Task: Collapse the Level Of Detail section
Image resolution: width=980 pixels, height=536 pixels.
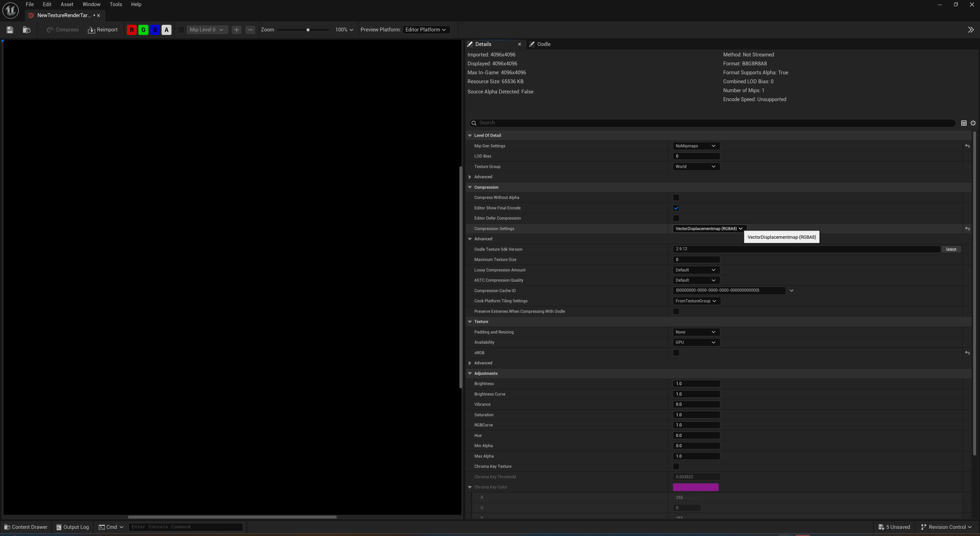Action: tap(470, 136)
